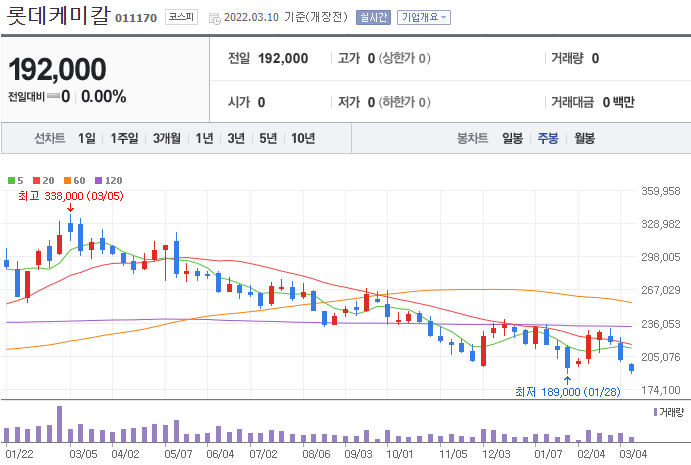Switch to the 3개월 line chart

167,138
